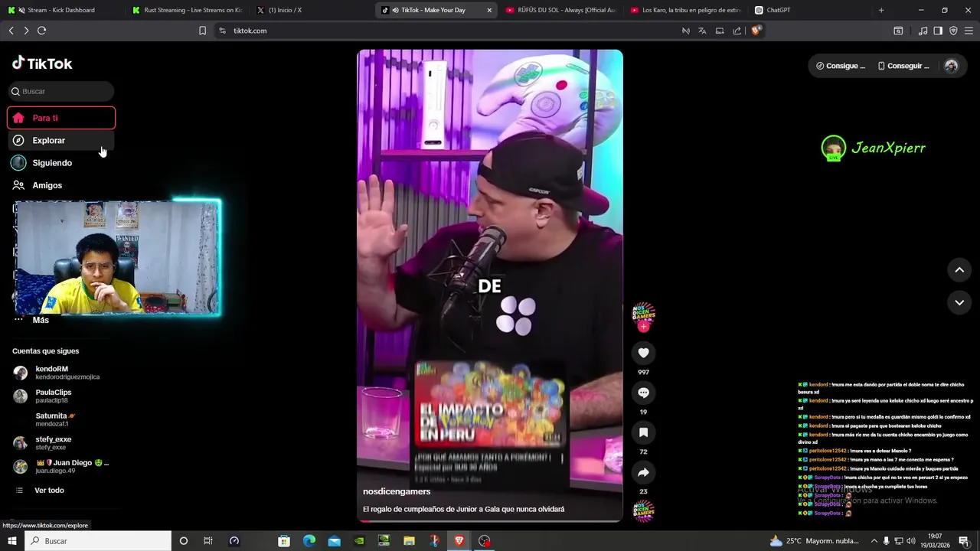Save video with bookmark icon
This screenshot has width=980, height=551.
click(x=643, y=432)
